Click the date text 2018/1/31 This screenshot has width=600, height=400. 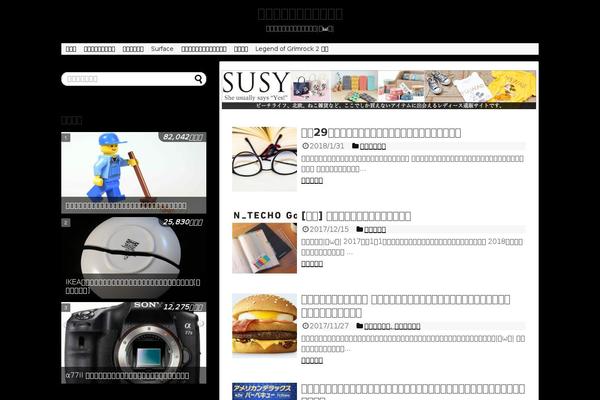click(x=327, y=146)
